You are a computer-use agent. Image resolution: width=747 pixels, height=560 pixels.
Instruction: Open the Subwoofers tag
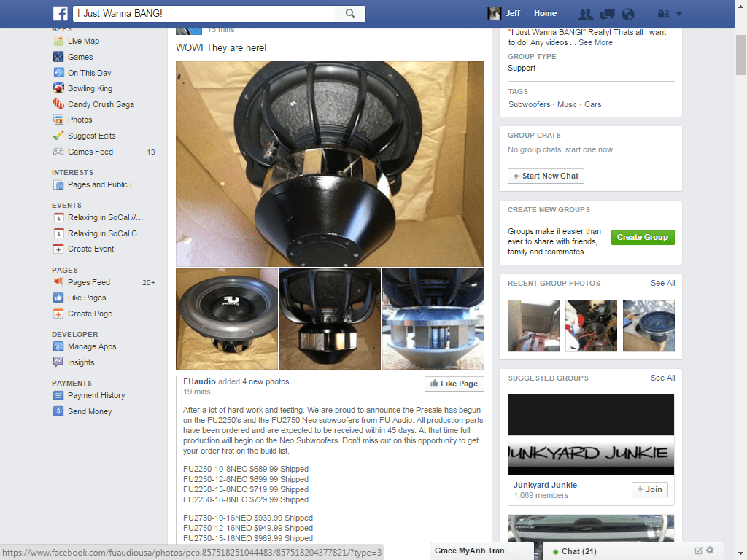(530, 104)
